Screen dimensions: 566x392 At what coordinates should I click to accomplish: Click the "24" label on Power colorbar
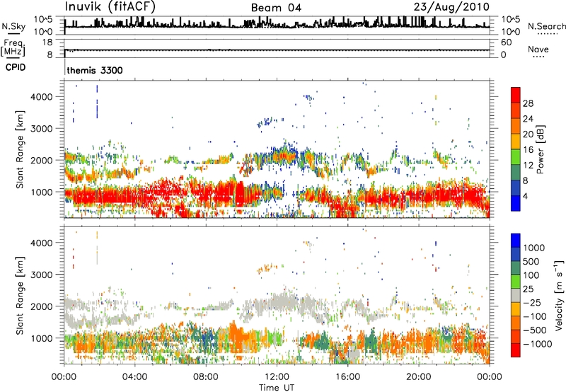[528, 119]
